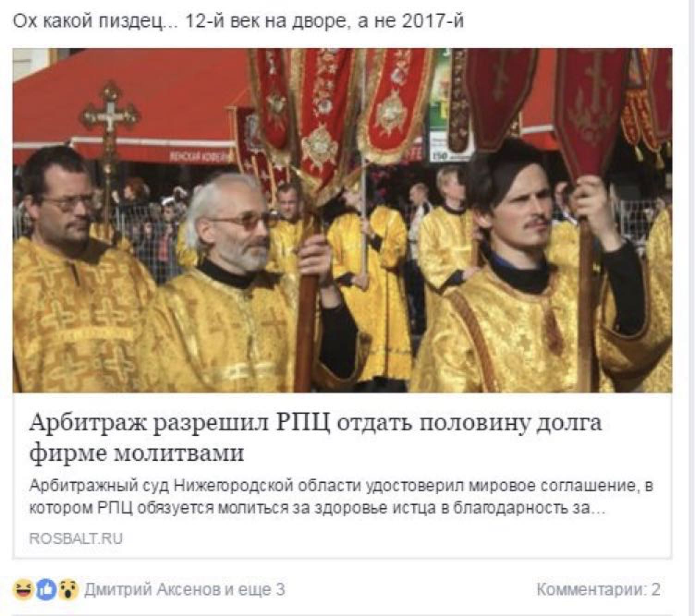Image resolution: width=695 pixels, height=616 pixels.
Task: Open the article description starting 'Арбитражный суд'
Action: coord(341,497)
